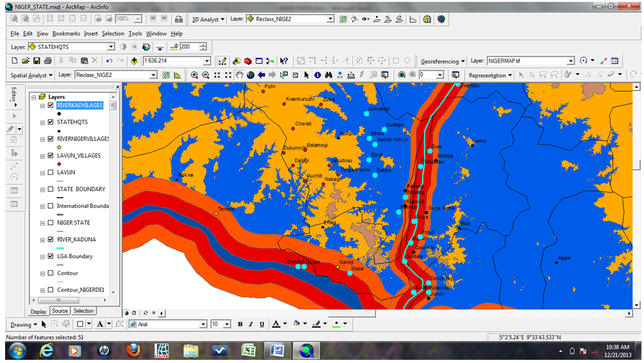Click the Find binoculars tool
The height and width of the screenshot is (363, 644).
329,75
